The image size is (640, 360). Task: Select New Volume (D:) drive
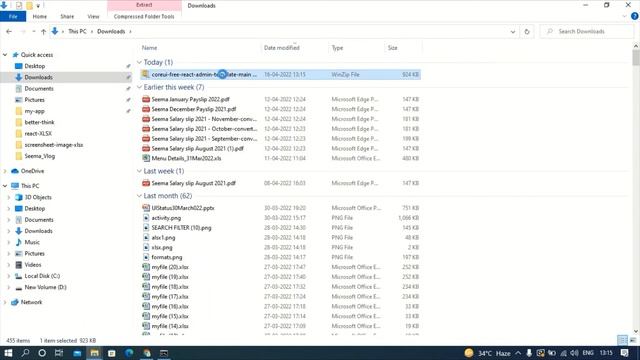45,287
